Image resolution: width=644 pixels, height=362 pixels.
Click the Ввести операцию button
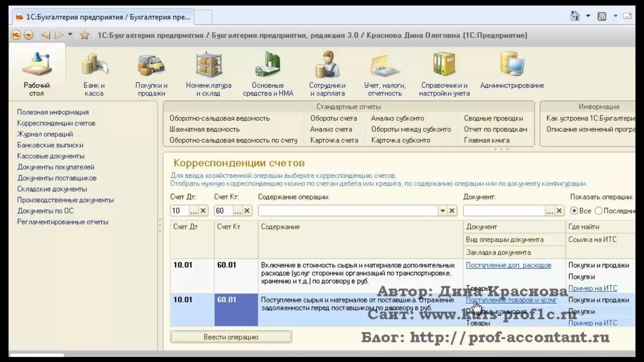(231, 337)
